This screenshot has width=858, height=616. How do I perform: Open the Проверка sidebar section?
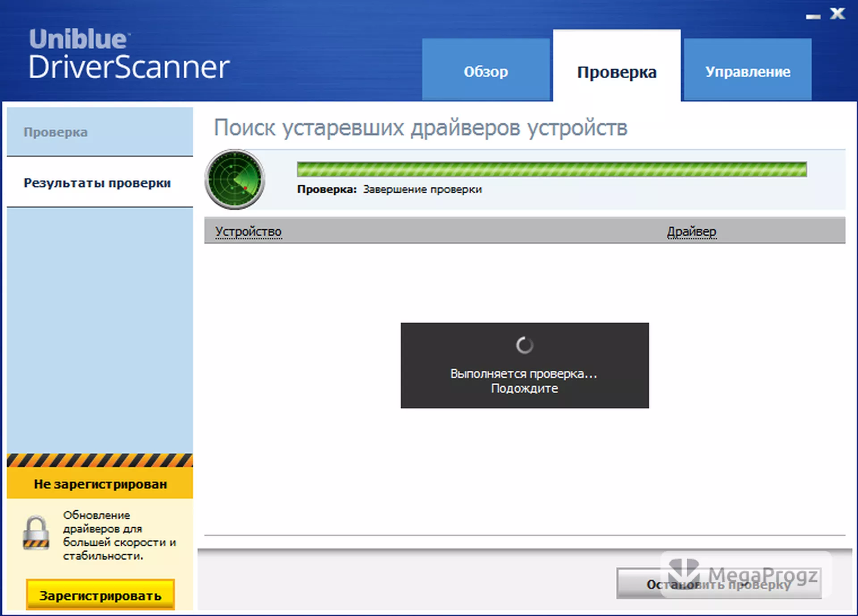(x=100, y=132)
